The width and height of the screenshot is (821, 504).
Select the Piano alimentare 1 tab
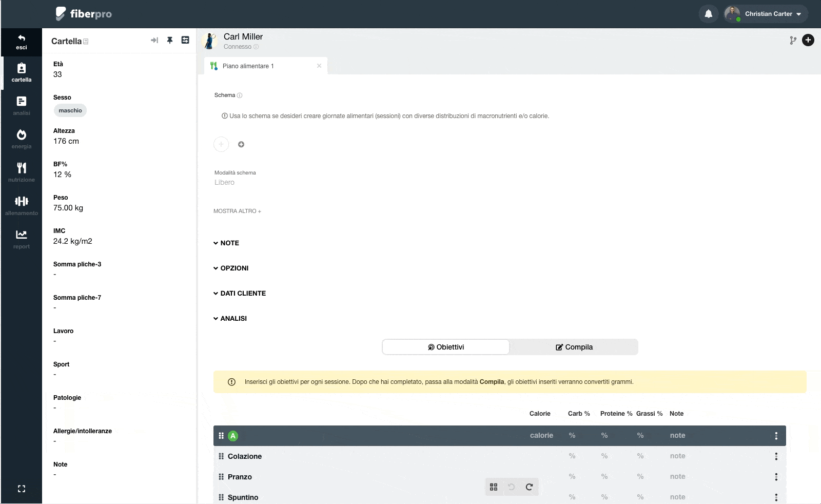266,66
